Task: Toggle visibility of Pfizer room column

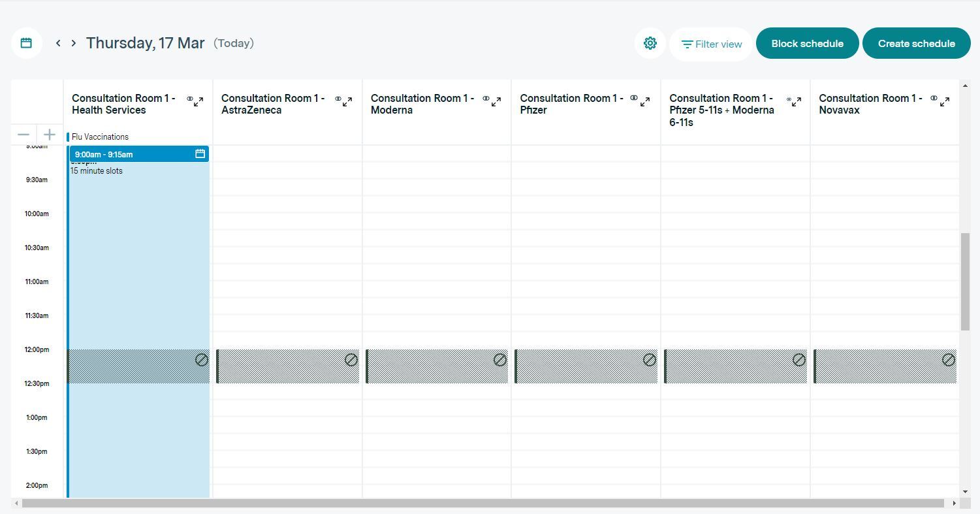Action: click(x=633, y=98)
